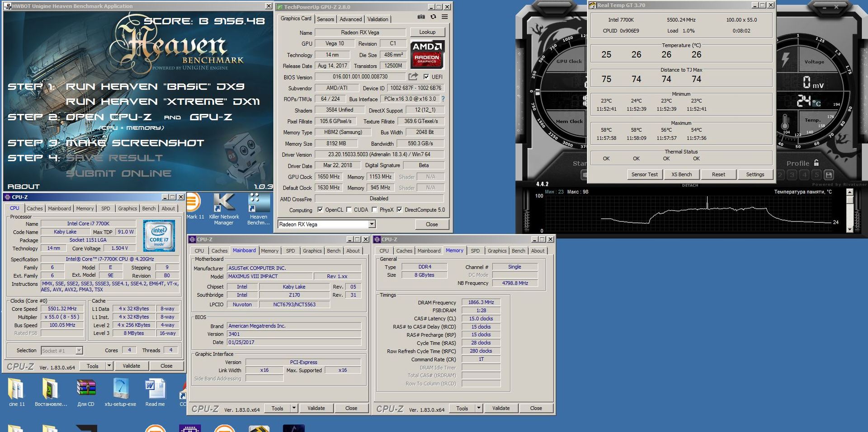Open the GPU-Z hamburger menu icon
This screenshot has width=868, height=432.
click(x=445, y=17)
